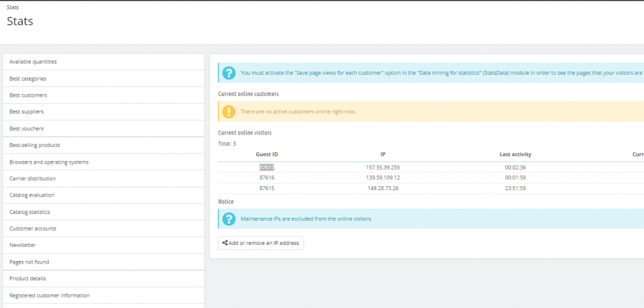
Task: Select the highlighted guest ID 87617
Action: coord(267,168)
